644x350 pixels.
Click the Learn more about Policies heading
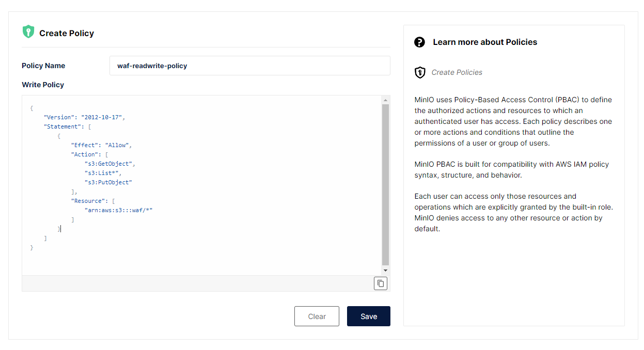[x=485, y=42]
